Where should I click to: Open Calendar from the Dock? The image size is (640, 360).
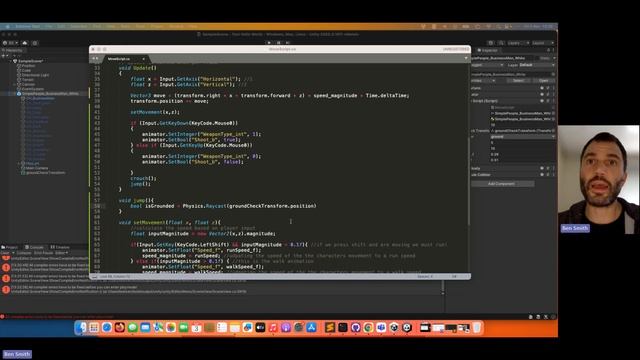point(196,327)
